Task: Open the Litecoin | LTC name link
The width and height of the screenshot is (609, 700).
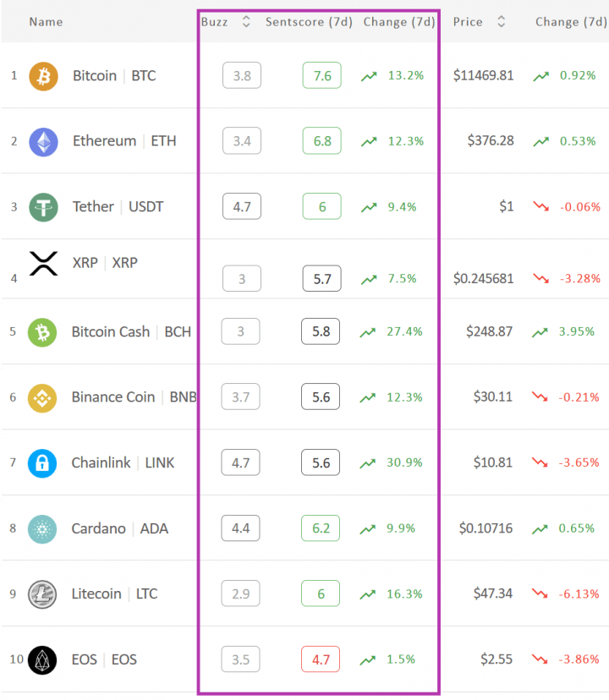Action: coord(114,593)
